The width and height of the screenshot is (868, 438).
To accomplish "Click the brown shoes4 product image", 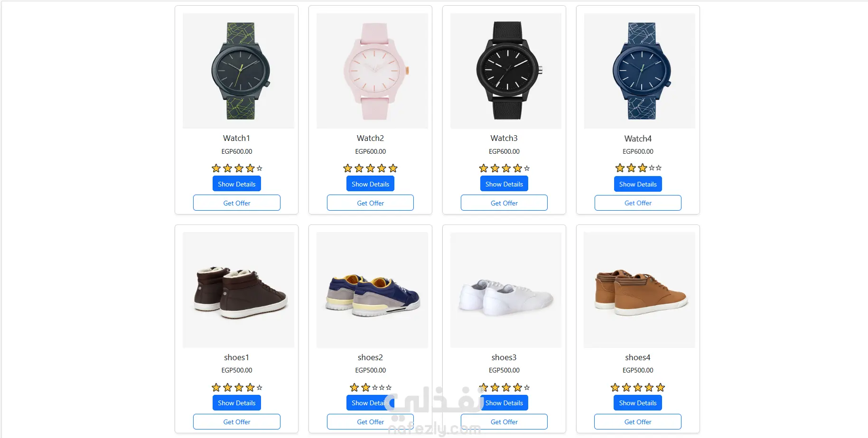I will pos(640,290).
